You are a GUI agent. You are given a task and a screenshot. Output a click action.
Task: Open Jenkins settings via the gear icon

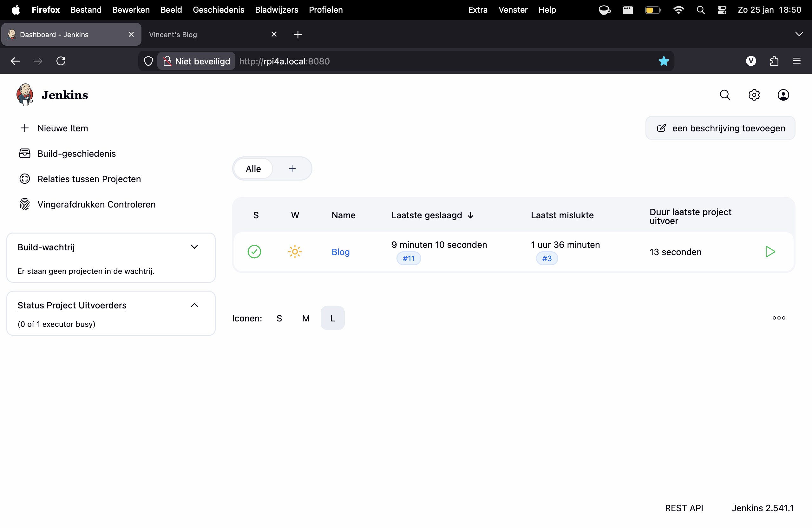coord(754,95)
